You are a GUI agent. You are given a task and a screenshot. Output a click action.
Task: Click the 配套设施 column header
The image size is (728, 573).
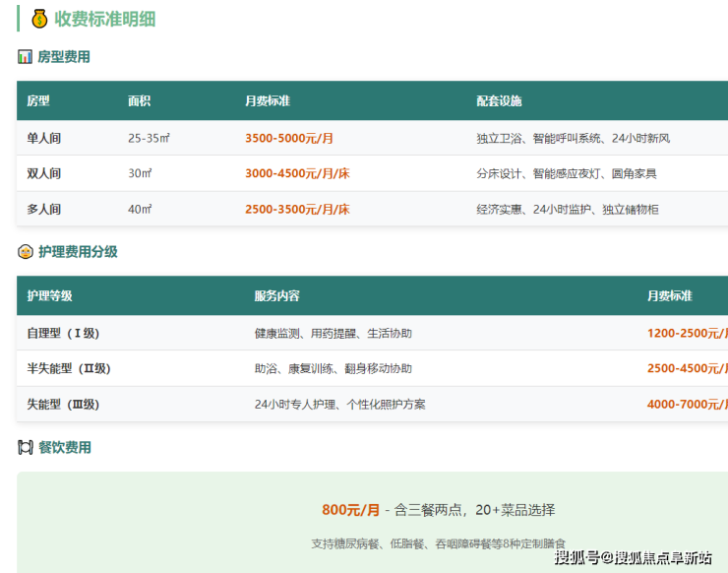pyautogui.click(x=499, y=101)
